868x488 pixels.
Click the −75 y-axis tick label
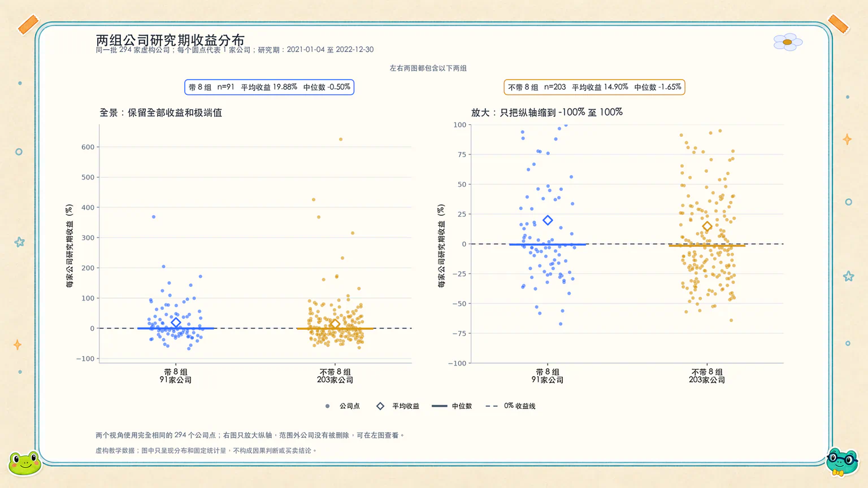click(x=459, y=333)
